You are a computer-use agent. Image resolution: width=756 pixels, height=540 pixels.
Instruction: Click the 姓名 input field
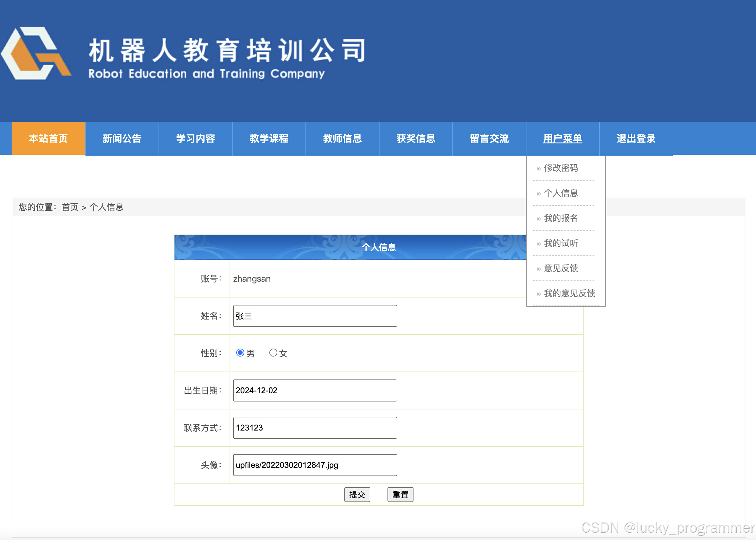315,316
